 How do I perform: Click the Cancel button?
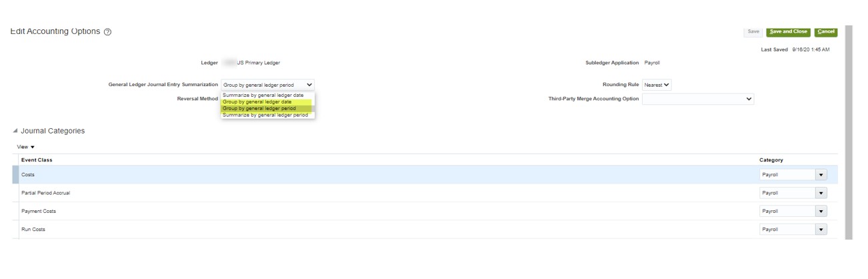click(825, 31)
